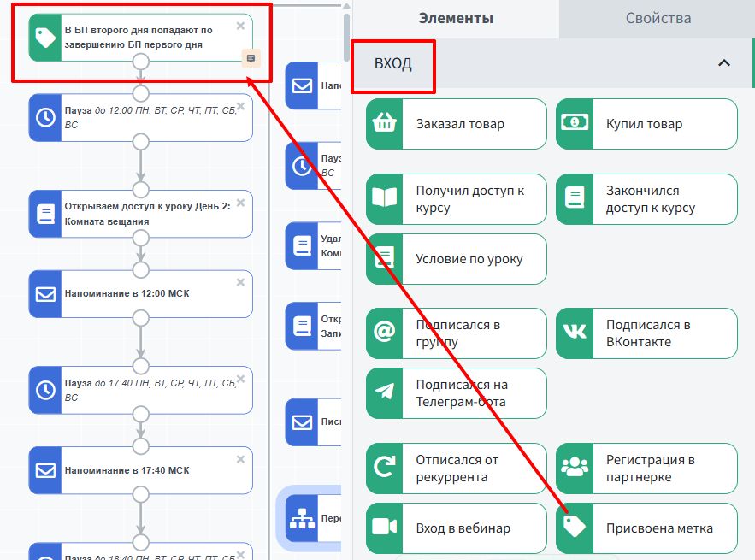The width and height of the screenshot is (755, 560).
Task: Click the clock icon of the second column Пауз… block
Action: click(302, 166)
